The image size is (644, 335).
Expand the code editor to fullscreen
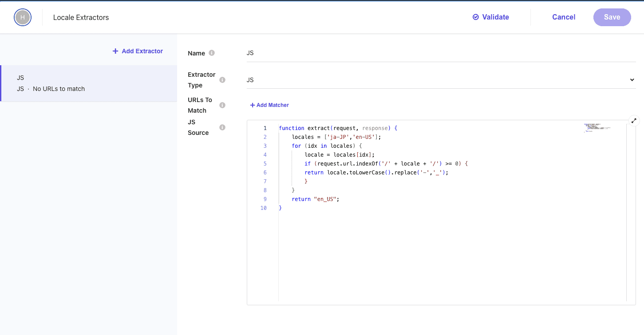click(634, 120)
